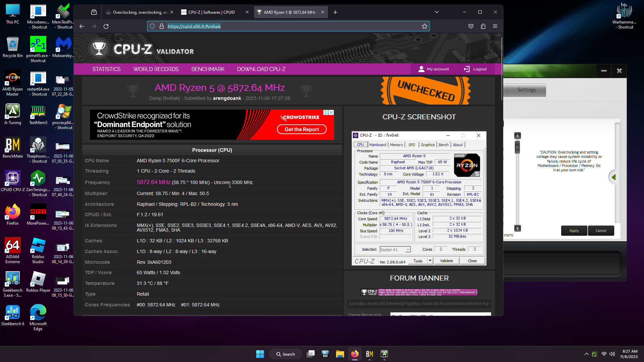
Task: Open Firefox application hamburger menu
Action: pos(495,26)
